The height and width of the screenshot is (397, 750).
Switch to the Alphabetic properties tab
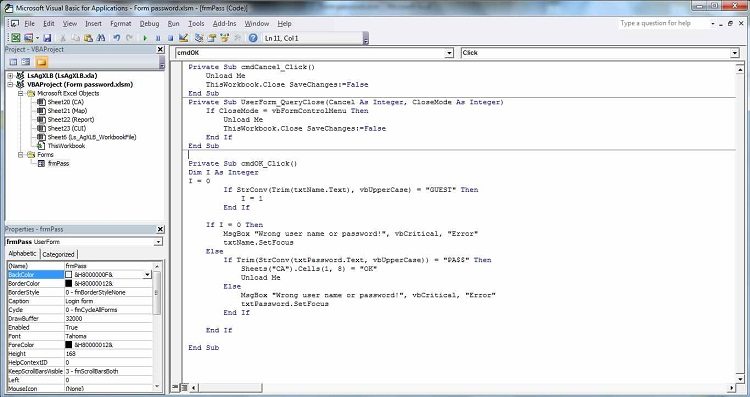click(22, 254)
